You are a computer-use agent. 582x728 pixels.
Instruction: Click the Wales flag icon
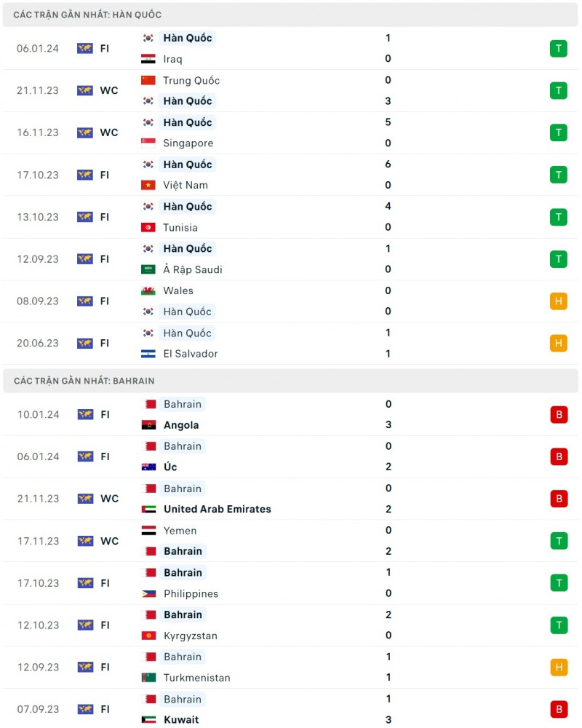pyautogui.click(x=148, y=290)
